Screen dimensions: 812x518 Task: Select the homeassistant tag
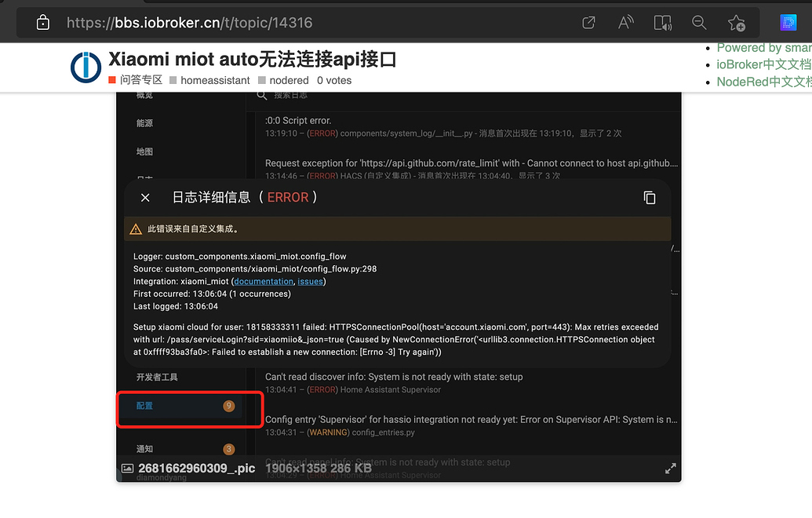pos(215,80)
